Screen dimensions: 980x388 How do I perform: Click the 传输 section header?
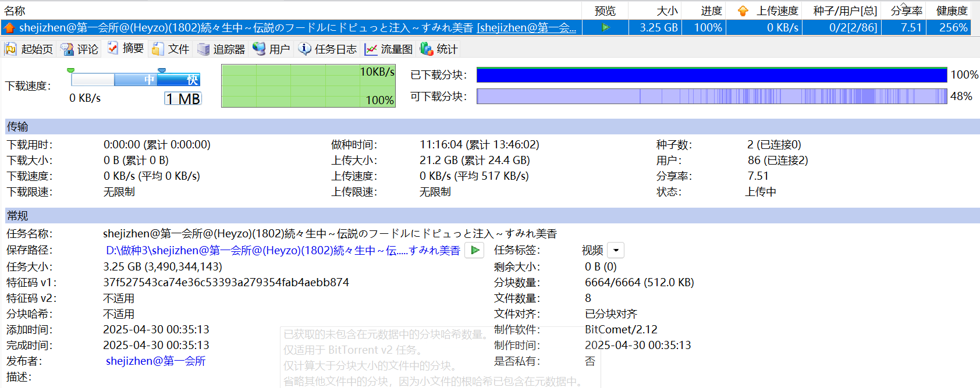[x=492, y=126]
